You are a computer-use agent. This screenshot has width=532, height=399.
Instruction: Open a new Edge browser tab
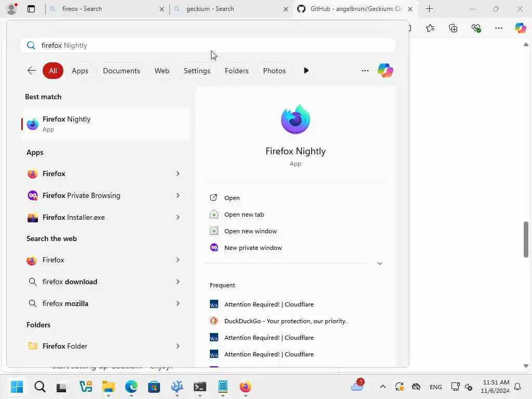click(x=429, y=9)
